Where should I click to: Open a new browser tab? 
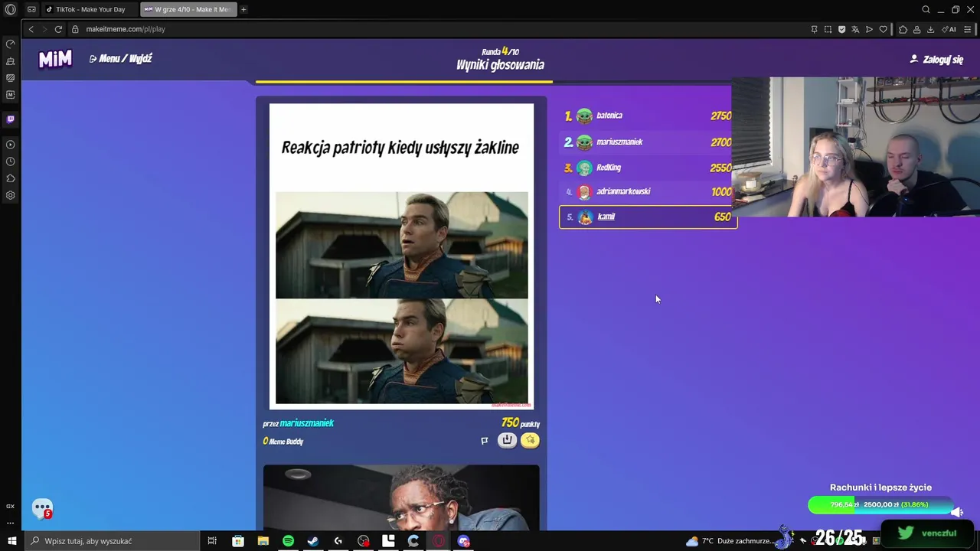[x=243, y=9]
